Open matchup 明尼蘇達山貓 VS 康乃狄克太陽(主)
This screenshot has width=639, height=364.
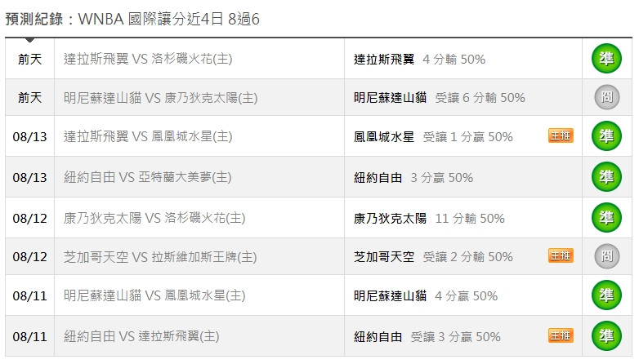(160, 98)
